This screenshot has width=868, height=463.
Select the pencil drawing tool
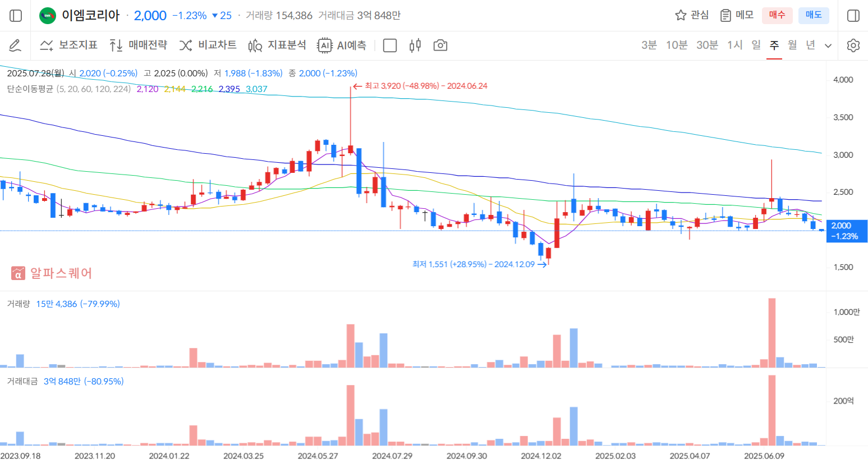click(15, 45)
